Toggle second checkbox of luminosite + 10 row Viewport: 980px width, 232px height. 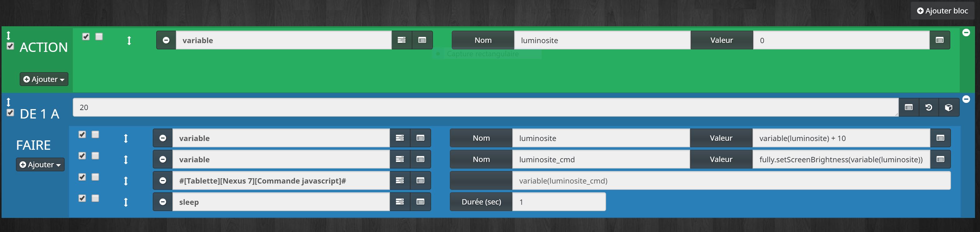[x=95, y=134]
